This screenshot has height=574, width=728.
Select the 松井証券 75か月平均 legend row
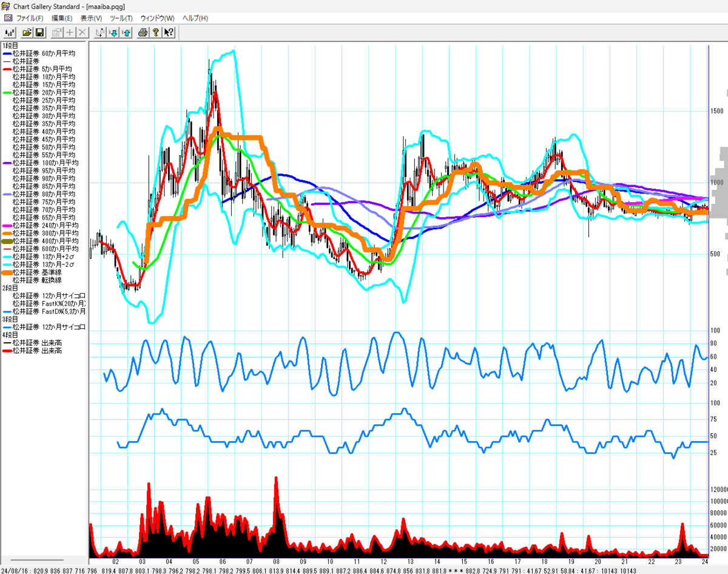44,202
